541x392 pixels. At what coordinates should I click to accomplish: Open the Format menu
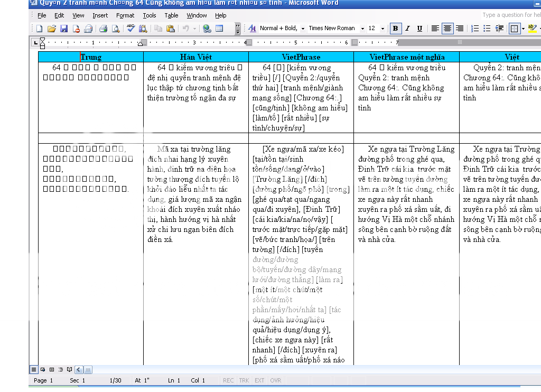pyautogui.click(x=125, y=15)
